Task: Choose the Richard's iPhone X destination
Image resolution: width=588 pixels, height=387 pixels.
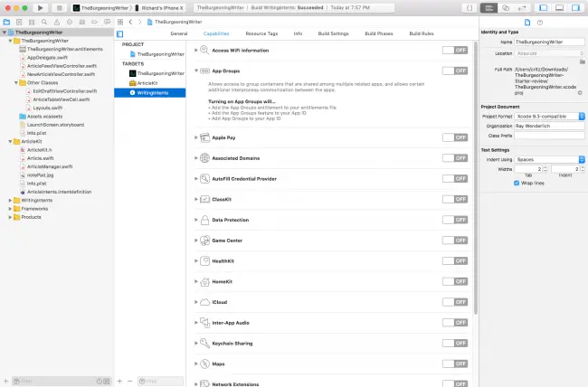Action: (162, 8)
